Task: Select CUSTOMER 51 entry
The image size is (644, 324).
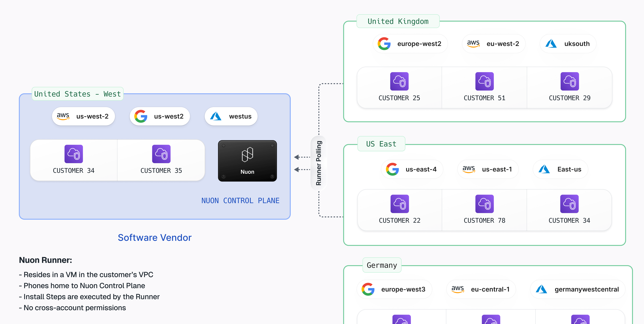Action: 484,87
